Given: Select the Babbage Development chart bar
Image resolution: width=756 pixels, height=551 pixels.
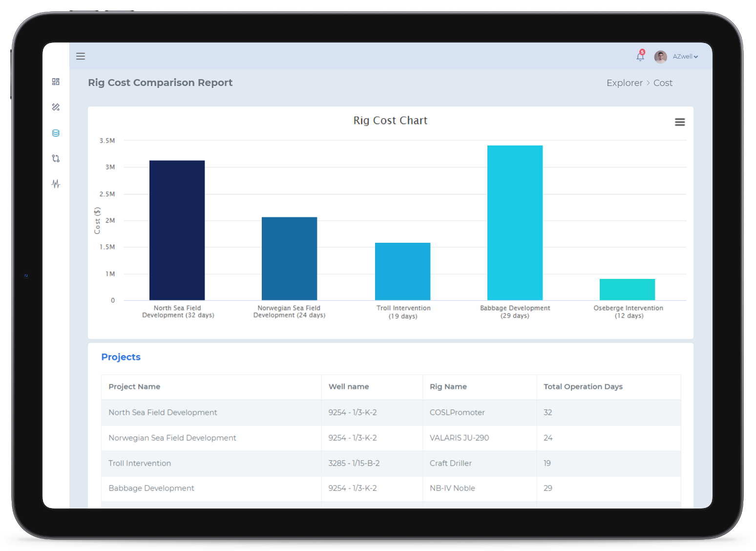Looking at the screenshot, I should tap(515, 222).
